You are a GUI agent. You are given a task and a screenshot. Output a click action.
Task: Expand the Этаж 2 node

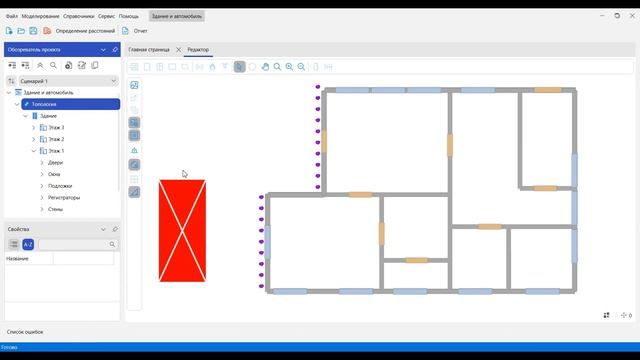[x=33, y=139]
